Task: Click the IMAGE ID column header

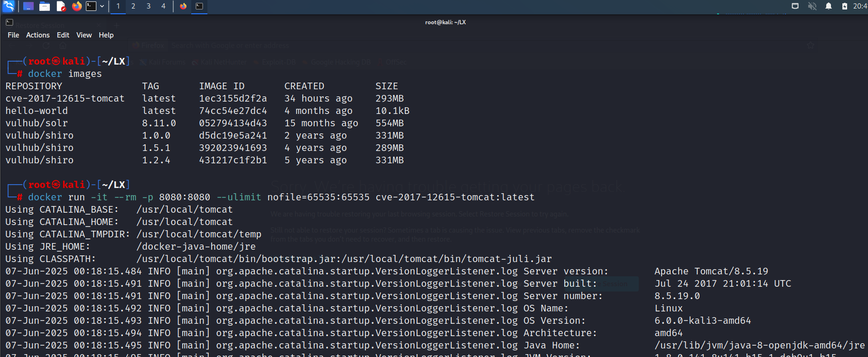Action: click(222, 86)
